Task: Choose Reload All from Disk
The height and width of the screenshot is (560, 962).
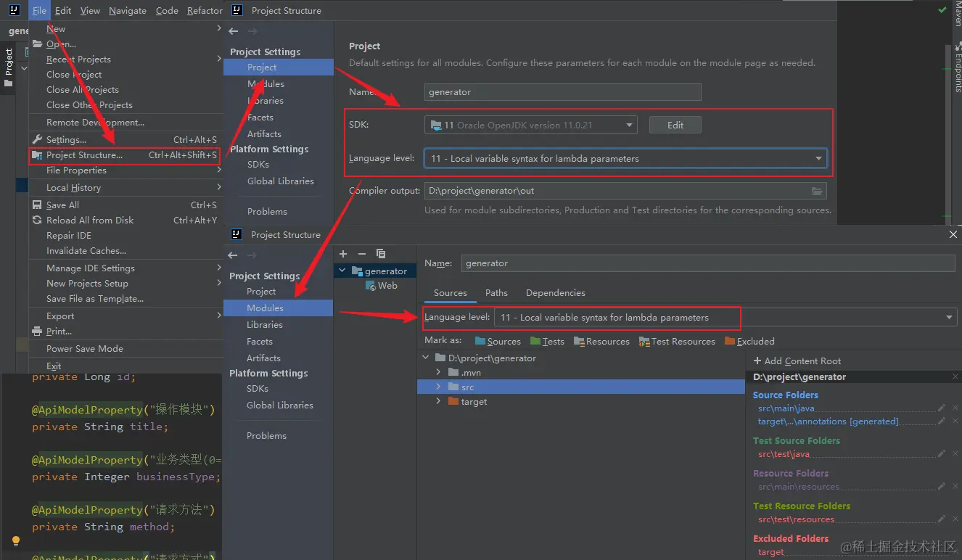Action: (125, 220)
